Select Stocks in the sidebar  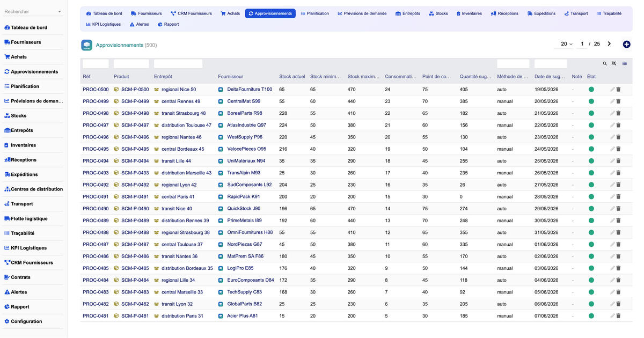(x=19, y=115)
